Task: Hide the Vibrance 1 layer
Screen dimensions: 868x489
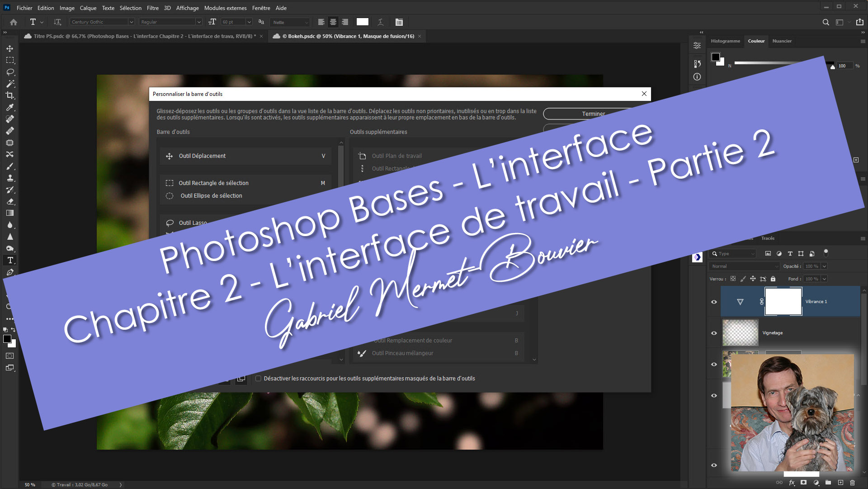Action: pyautogui.click(x=714, y=302)
